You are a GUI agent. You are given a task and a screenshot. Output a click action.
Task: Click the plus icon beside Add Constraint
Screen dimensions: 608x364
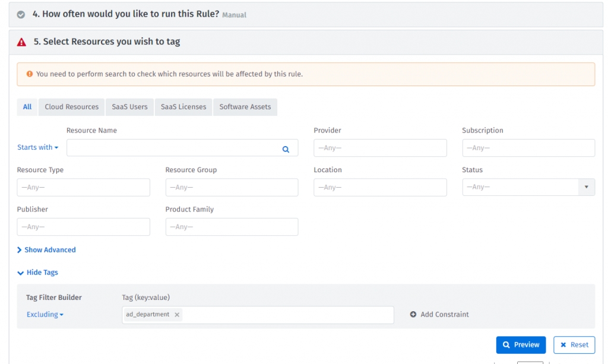pos(413,315)
